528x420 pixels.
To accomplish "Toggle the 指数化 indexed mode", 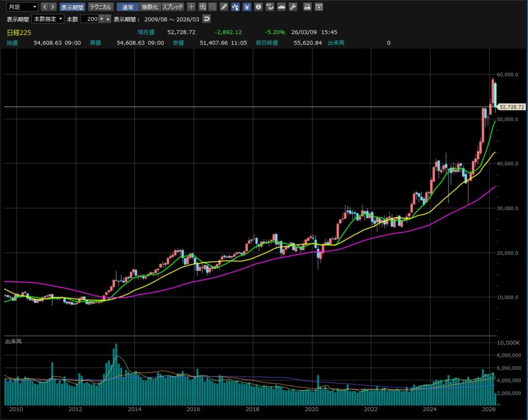I will pyautogui.click(x=150, y=7).
